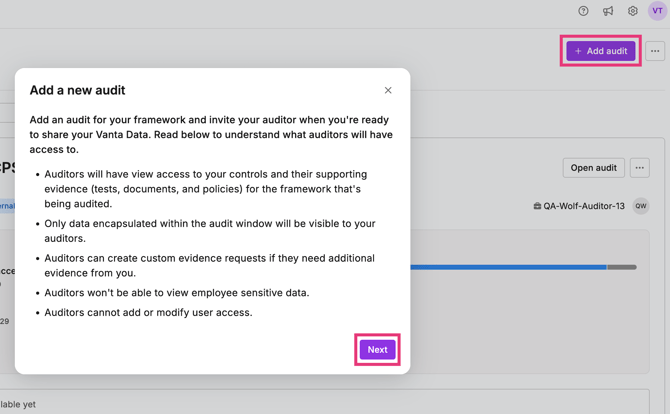
Task: Open the settings gear icon
Action: click(632, 11)
